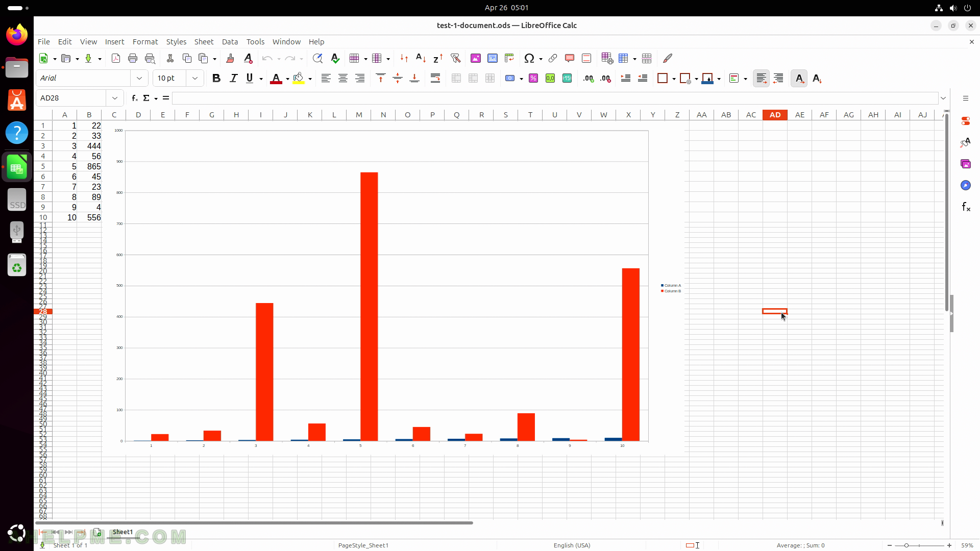Toggle Center Horizontally alignment
The image size is (980, 551).
point(343,78)
